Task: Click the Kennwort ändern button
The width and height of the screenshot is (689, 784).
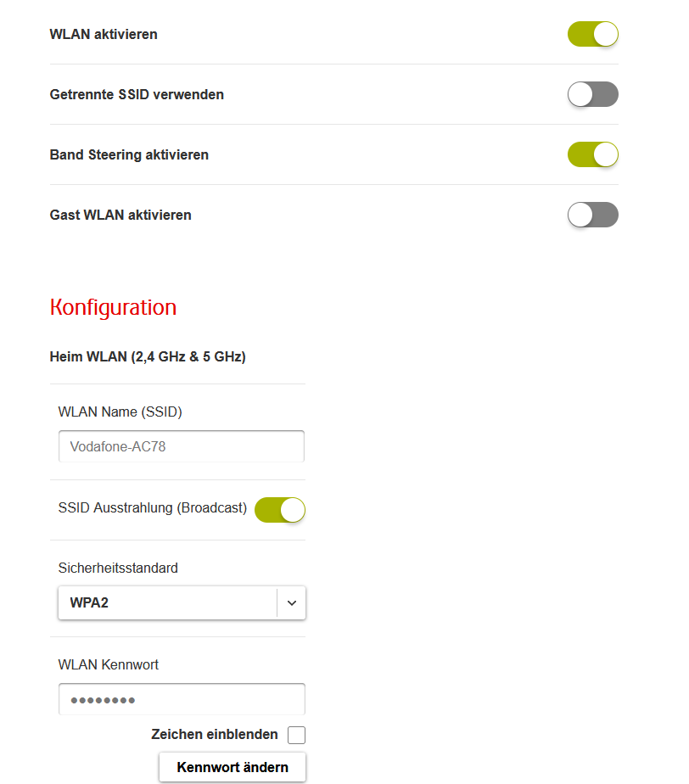Action: 232,767
